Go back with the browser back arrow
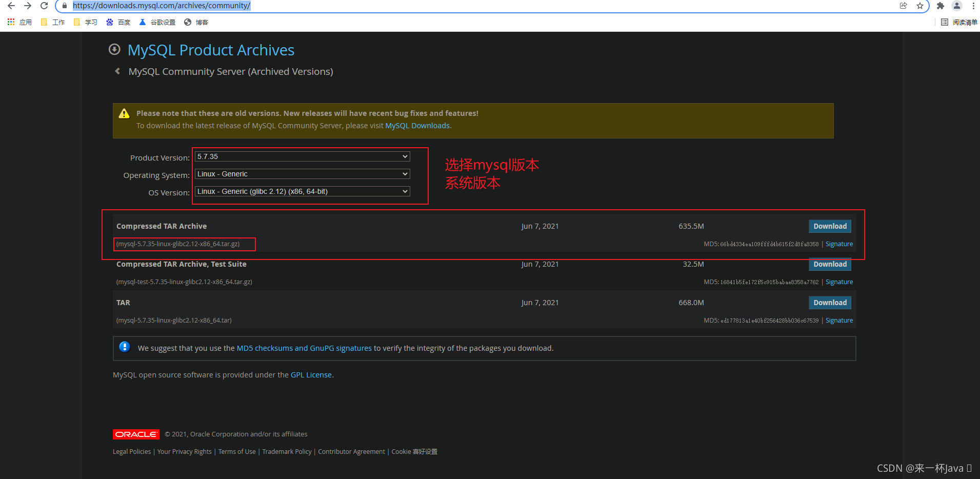 [x=11, y=6]
